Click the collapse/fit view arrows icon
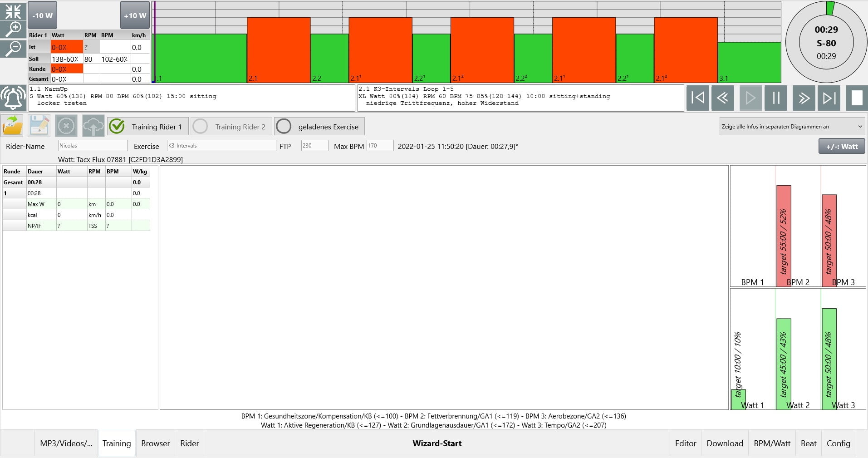Viewport: 868px width, 458px height. (13, 11)
